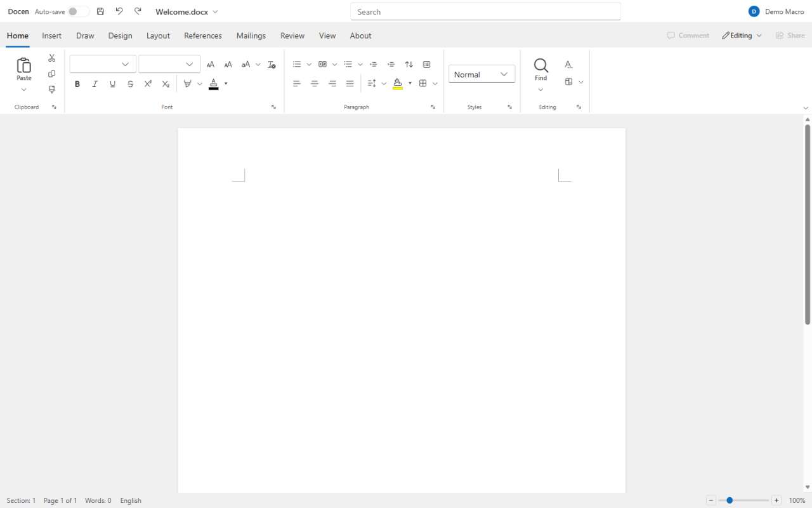Center align the paragraph
Screen dimensions: 812x508
coord(315,83)
